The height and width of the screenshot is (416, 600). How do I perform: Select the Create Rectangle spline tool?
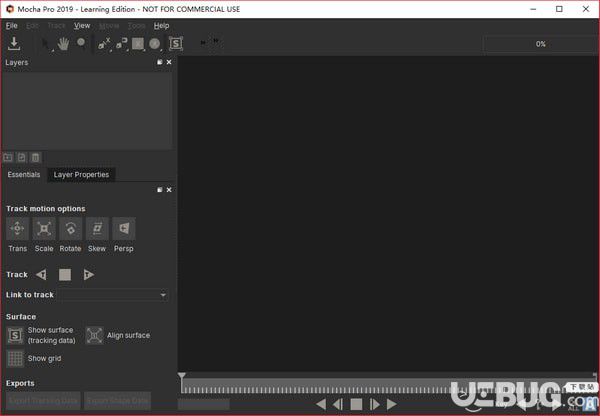(138, 44)
